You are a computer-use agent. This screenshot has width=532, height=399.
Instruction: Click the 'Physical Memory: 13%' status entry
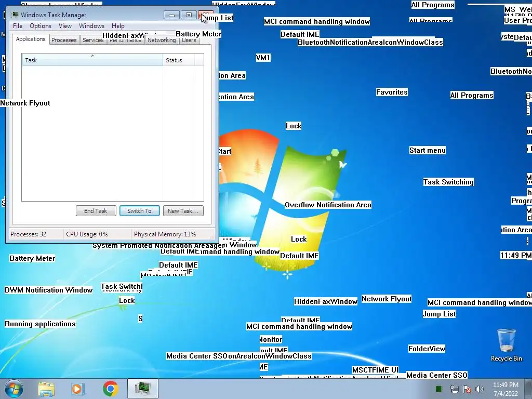click(165, 234)
